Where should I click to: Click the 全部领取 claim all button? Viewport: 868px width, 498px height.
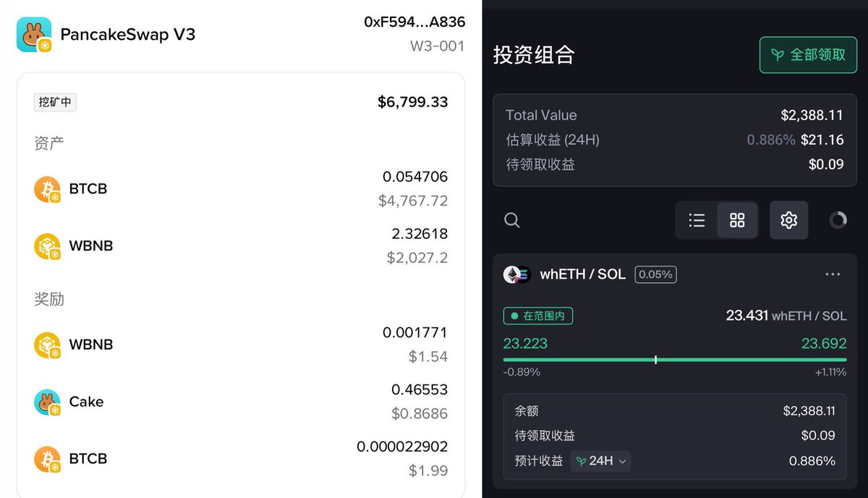click(x=808, y=54)
